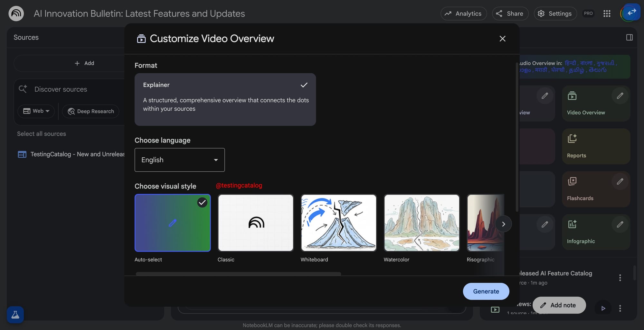
Task: Open Google apps grid icon
Action: [x=607, y=14]
